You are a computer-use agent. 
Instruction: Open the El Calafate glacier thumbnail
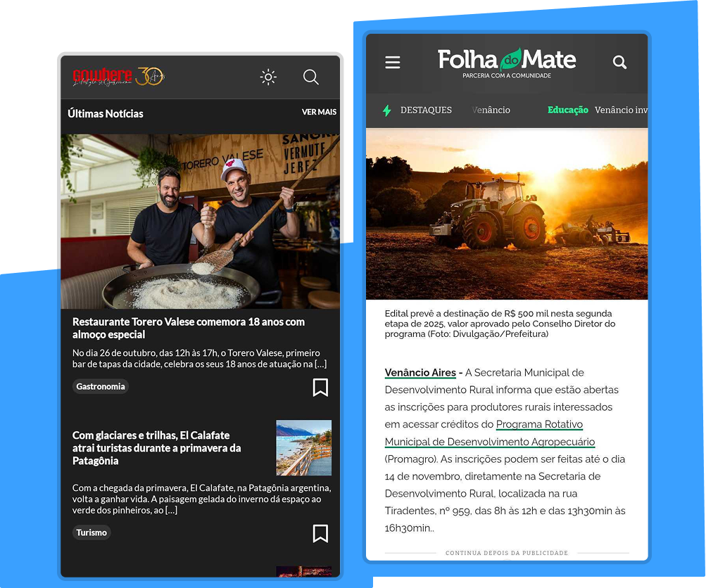point(304,447)
